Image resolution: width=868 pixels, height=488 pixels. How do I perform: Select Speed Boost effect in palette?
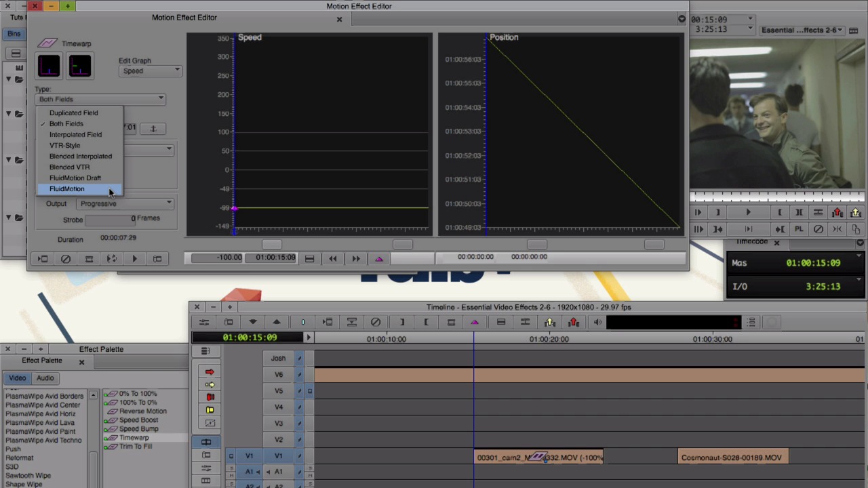138,420
